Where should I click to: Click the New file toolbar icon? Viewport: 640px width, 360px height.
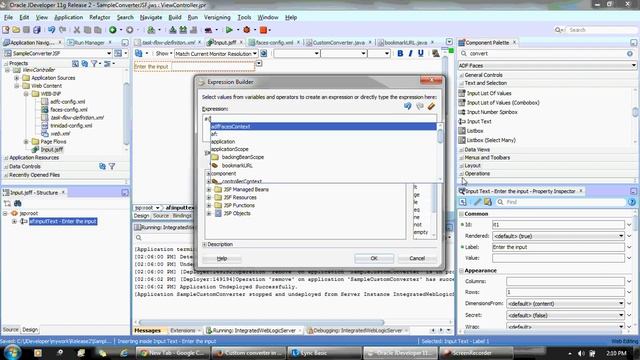click(x=6, y=30)
